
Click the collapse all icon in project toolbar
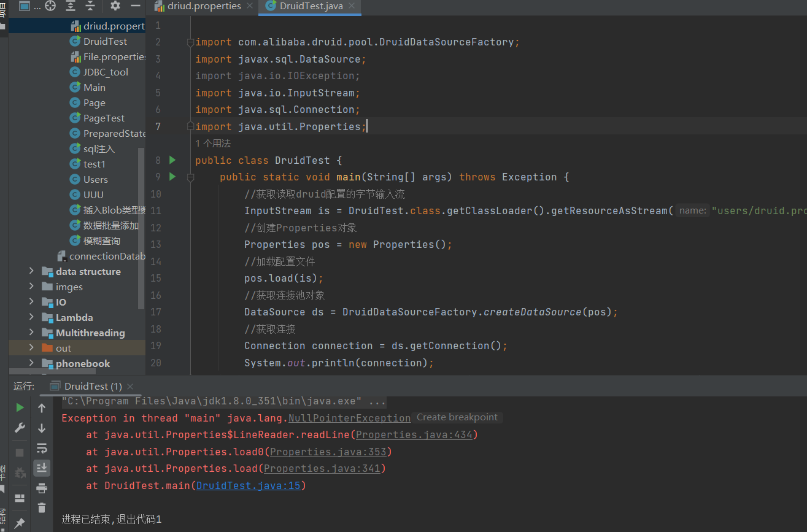tap(90, 6)
